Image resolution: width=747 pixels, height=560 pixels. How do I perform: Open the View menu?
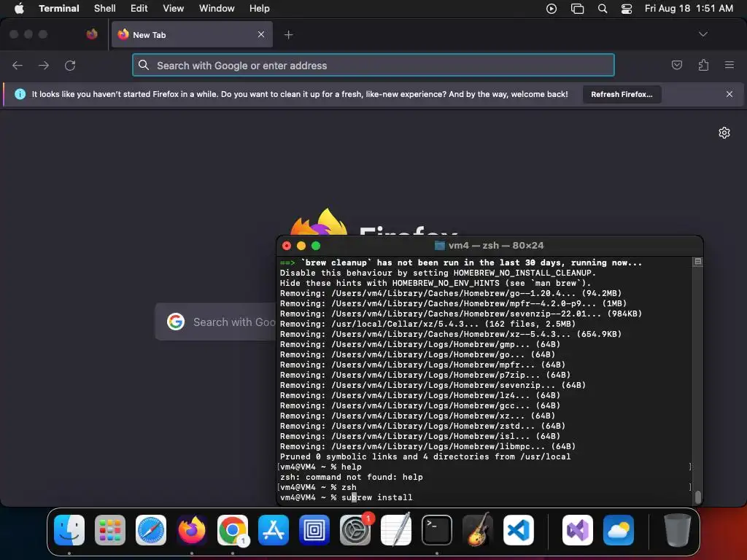pos(174,9)
